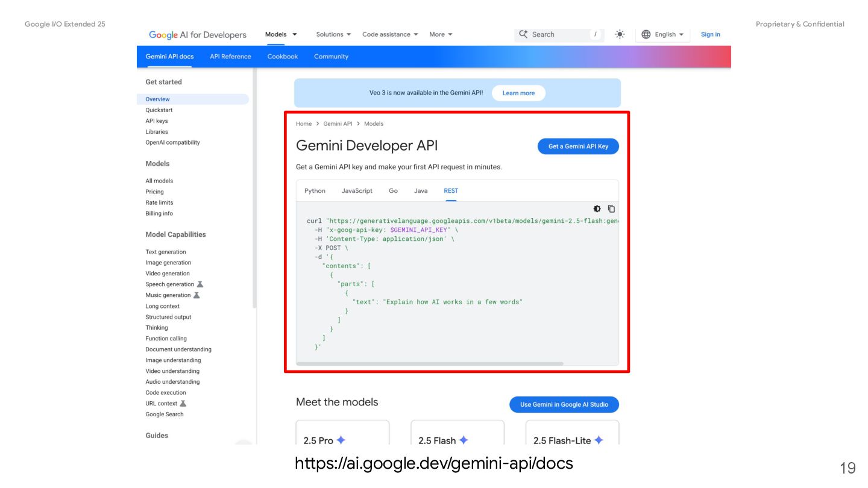Viewport: 868px width, 488px height.
Task: Open Quickstart in the sidebar
Action: (x=159, y=110)
